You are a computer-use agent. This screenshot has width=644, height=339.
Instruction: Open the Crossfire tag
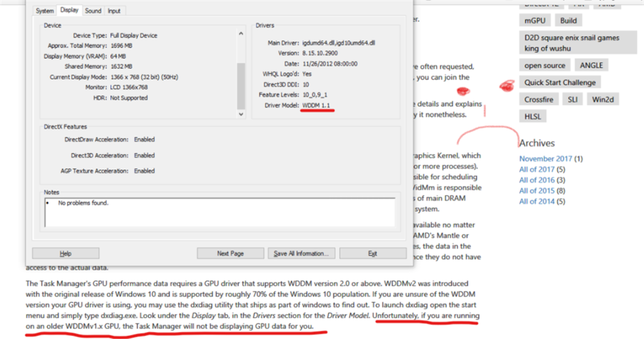coord(538,99)
